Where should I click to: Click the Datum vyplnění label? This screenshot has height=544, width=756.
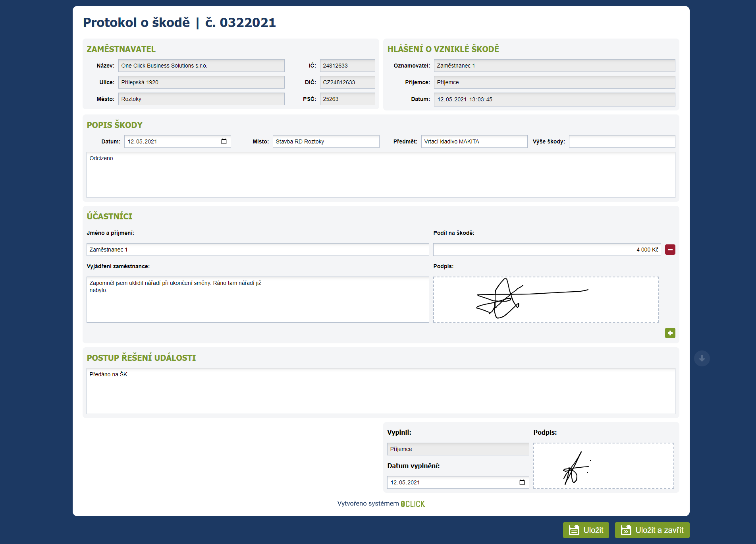click(413, 466)
